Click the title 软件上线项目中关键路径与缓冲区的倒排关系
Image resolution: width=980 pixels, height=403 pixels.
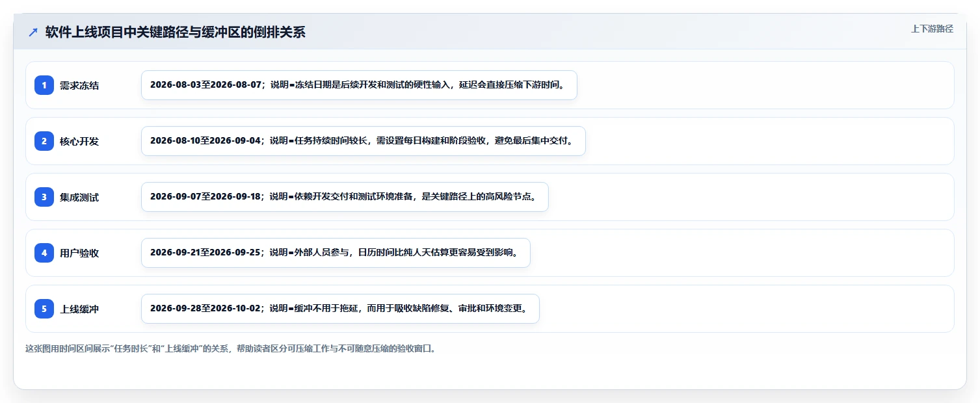tap(175, 32)
